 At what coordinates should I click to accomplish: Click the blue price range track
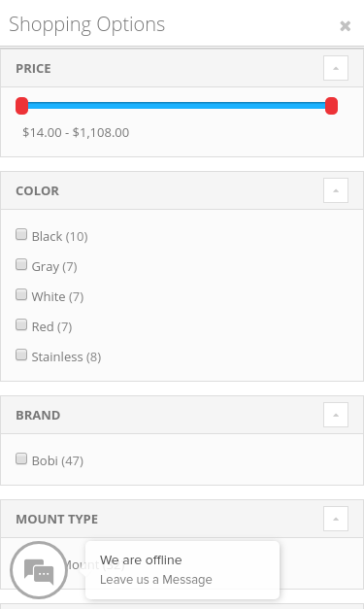point(177,106)
